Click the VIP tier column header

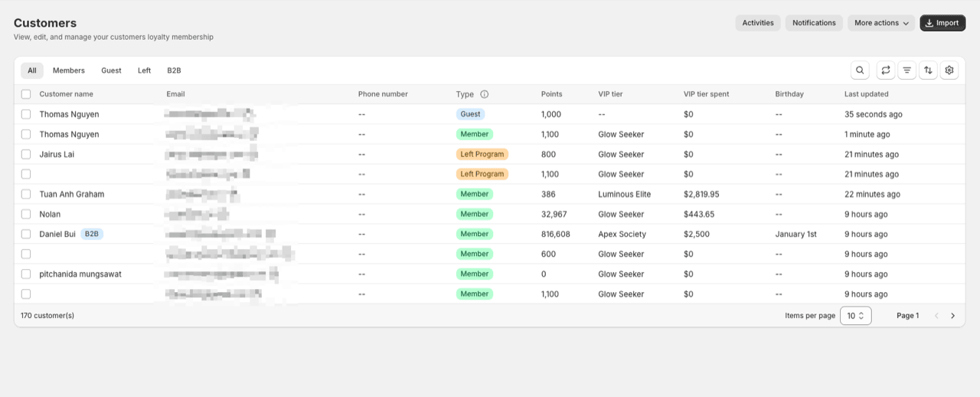(610, 94)
